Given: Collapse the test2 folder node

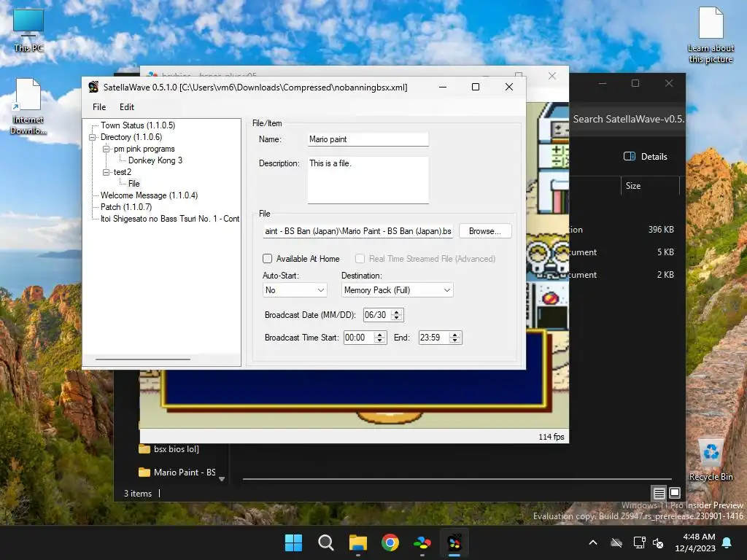Looking at the screenshot, I should pos(106,172).
